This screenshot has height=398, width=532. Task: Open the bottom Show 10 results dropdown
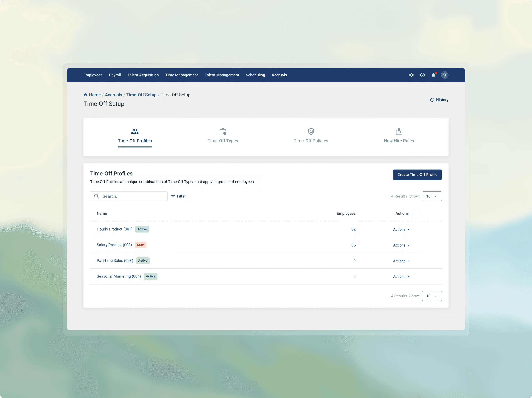click(432, 296)
